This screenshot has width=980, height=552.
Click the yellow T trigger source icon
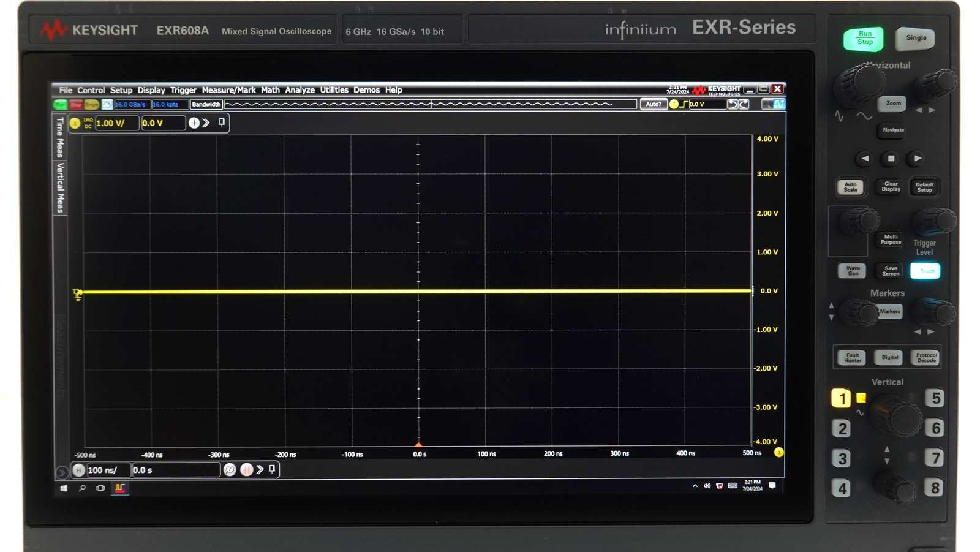click(674, 104)
